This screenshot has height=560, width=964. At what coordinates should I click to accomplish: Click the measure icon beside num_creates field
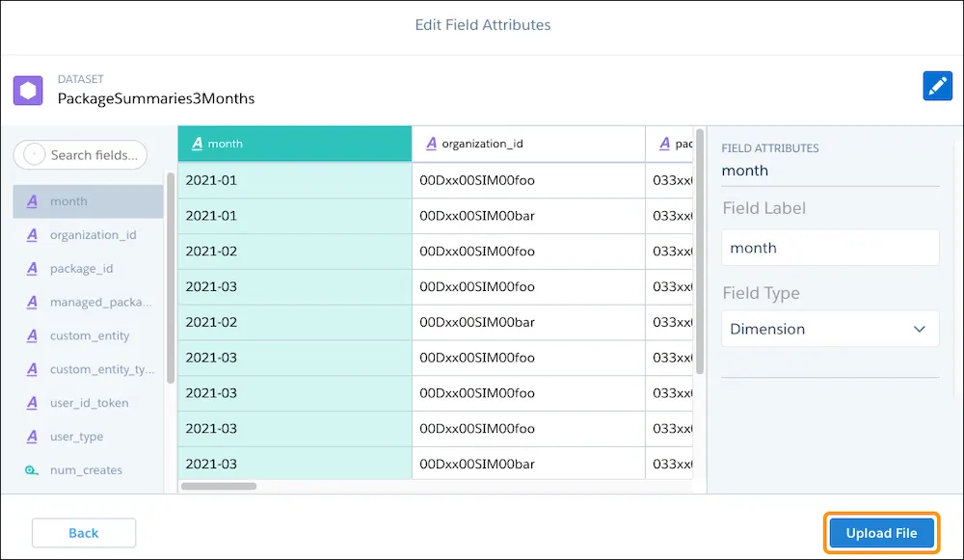pyautogui.click(x=32, y=470)
